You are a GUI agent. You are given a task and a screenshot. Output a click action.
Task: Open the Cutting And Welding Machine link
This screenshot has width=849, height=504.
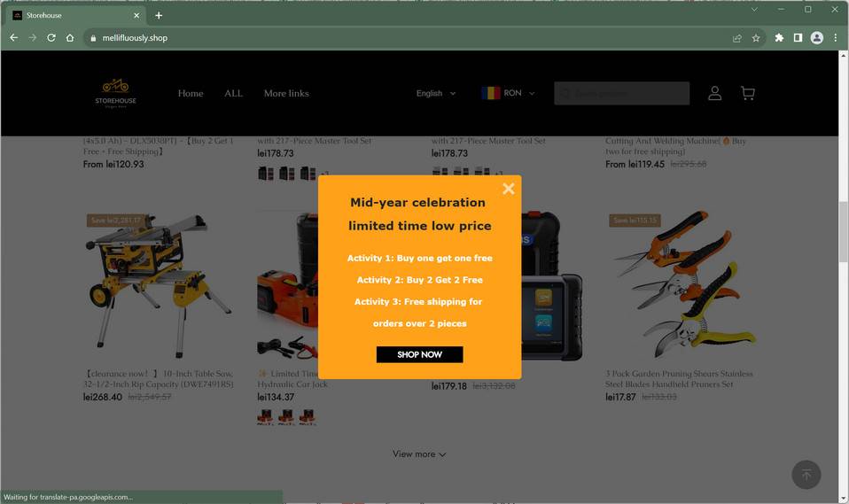coord(675,145)
